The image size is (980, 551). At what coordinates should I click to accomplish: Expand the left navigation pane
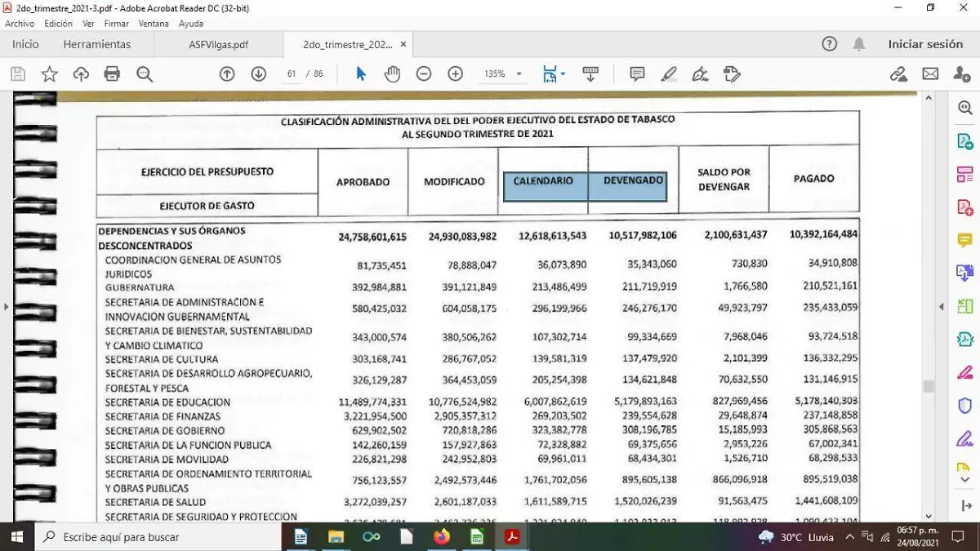pos(7,307)
